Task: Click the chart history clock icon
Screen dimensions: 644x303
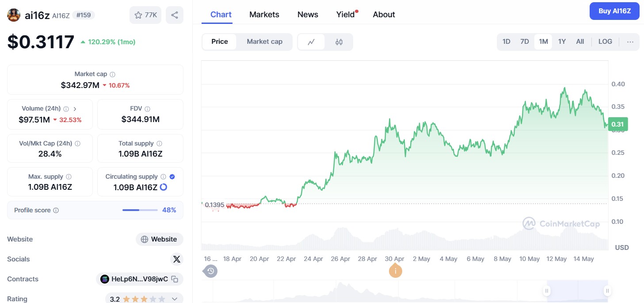Action: coord(211,271)
